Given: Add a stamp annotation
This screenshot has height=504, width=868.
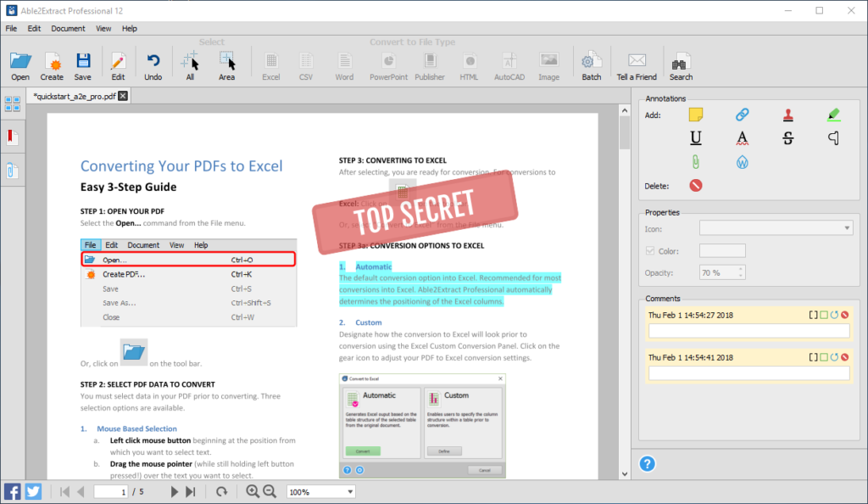Looking at the screenshot, I should (787, 115).
